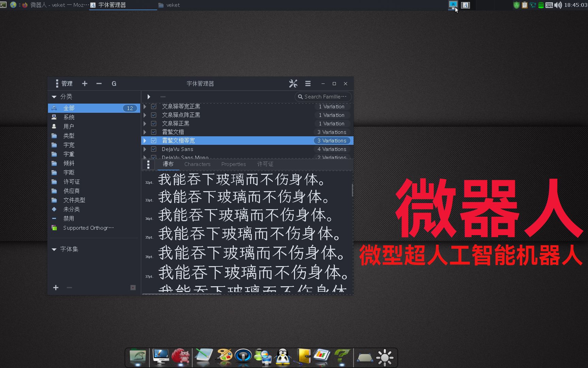Open the 供应商 folder category
Viewport: 588px width, 368px height.
[94, 191]
